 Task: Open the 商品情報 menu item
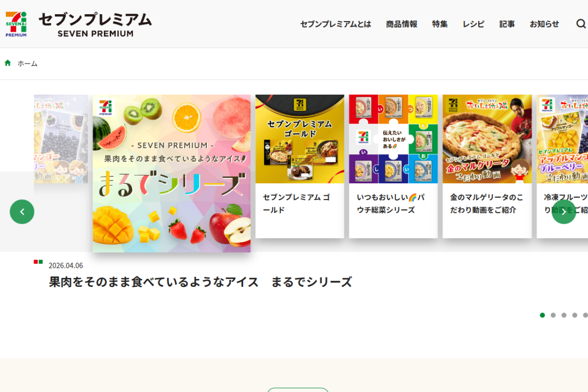401,24
